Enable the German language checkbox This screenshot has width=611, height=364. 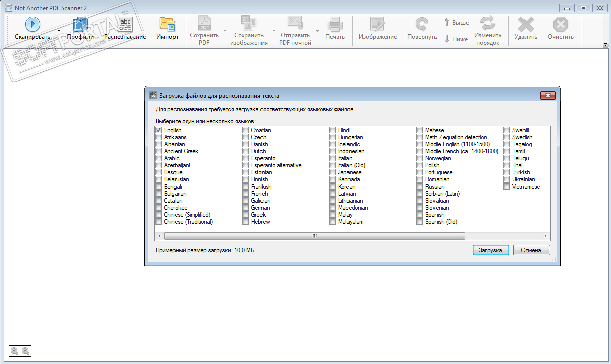pos(246,208)
